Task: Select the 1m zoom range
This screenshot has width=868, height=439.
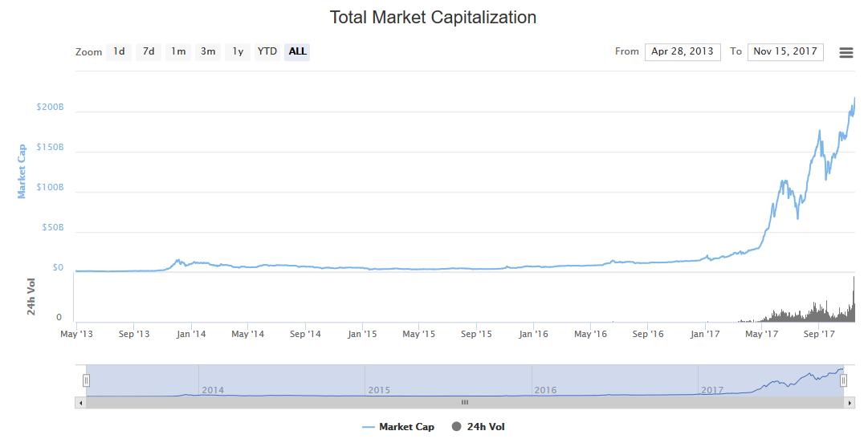Action: click(x=178, y=52)
